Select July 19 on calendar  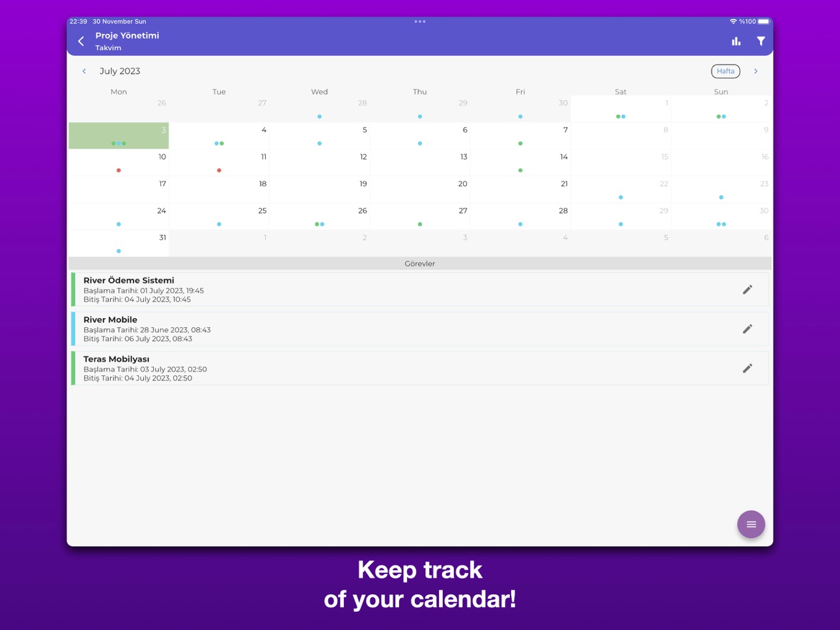(320, 190)
